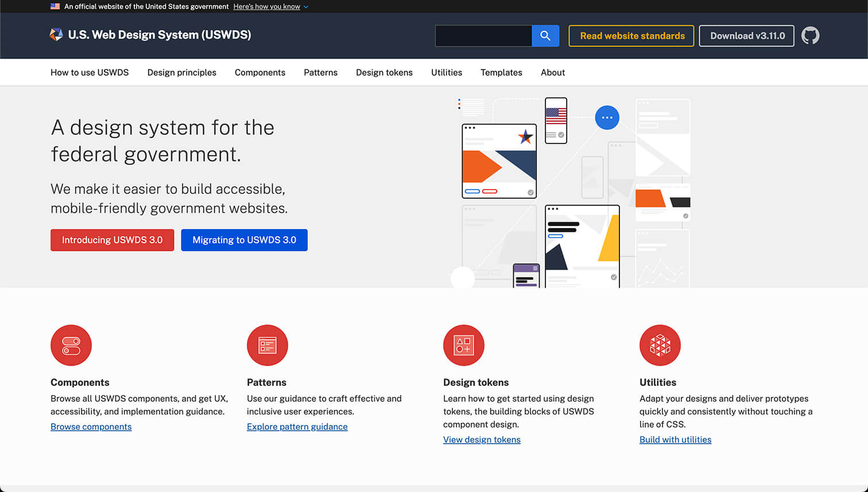Image resolution: width=868 pixels, height=492 pixels.
Task: Click the Design tokens section heading
Action: click(476, 382)
